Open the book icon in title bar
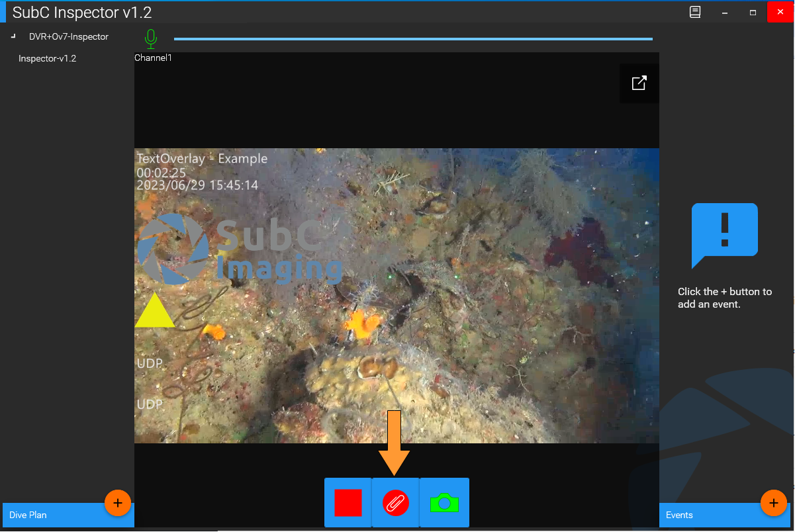Image resolution: width=795 pixels, height=532 pixels. (x=695, y=12)
